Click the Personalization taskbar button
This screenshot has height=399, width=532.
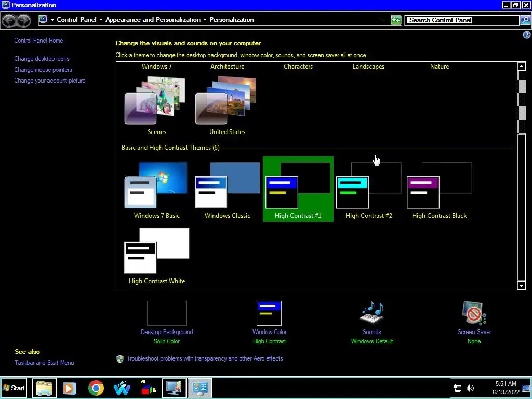(x=200, y=388)
